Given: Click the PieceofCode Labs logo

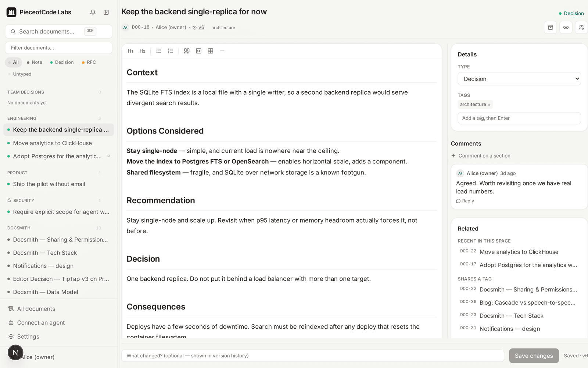Looking at the screenshot, I should 11,12.
